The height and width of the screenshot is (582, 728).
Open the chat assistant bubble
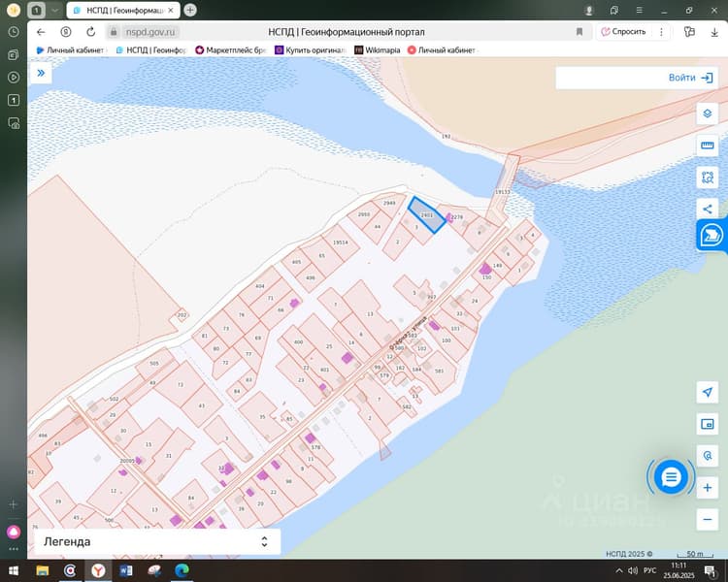pyautogui.click(x=671, y=476)
